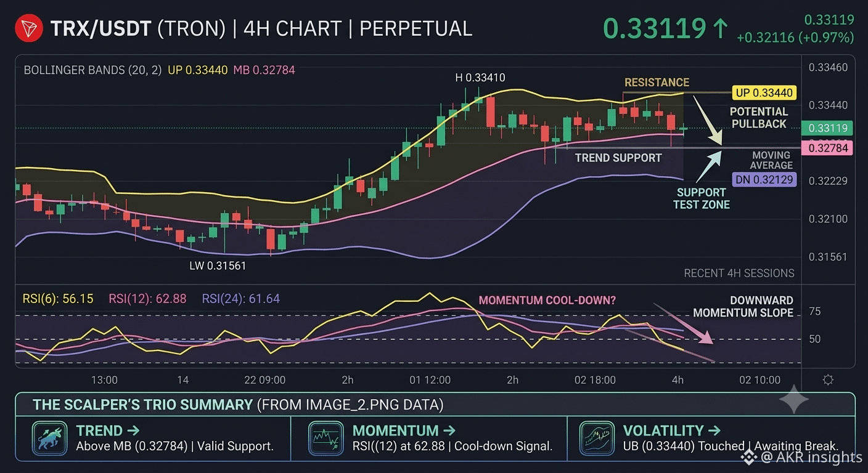
Task: Open chart settings gear icon
Action: click(828, 380)
